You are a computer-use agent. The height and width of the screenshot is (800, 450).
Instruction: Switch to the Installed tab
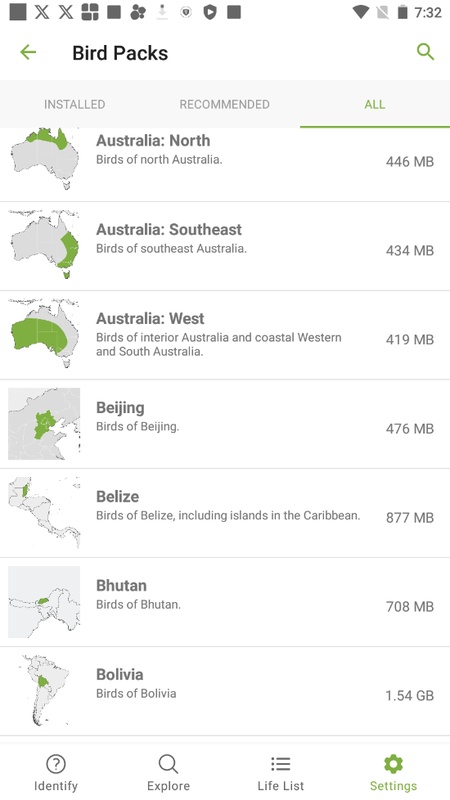click(x=74, y=104)
